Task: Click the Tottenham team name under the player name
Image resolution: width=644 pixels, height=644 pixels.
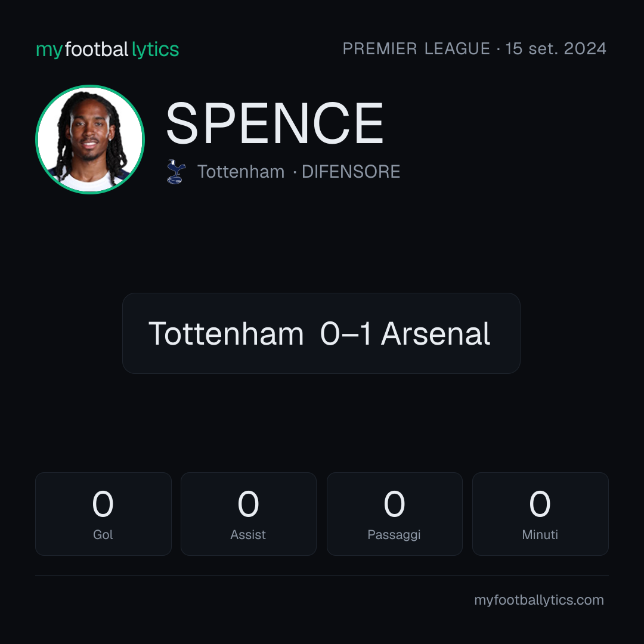Action: 241,172
